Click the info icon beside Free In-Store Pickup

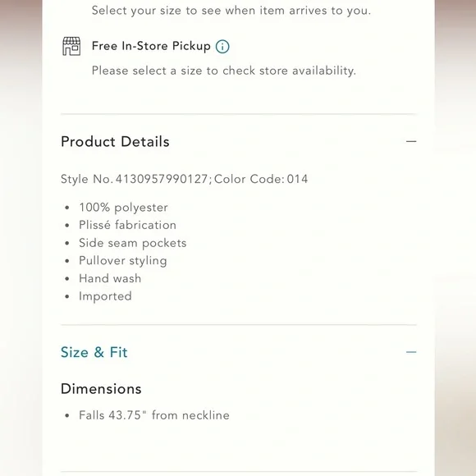[222, 47]
